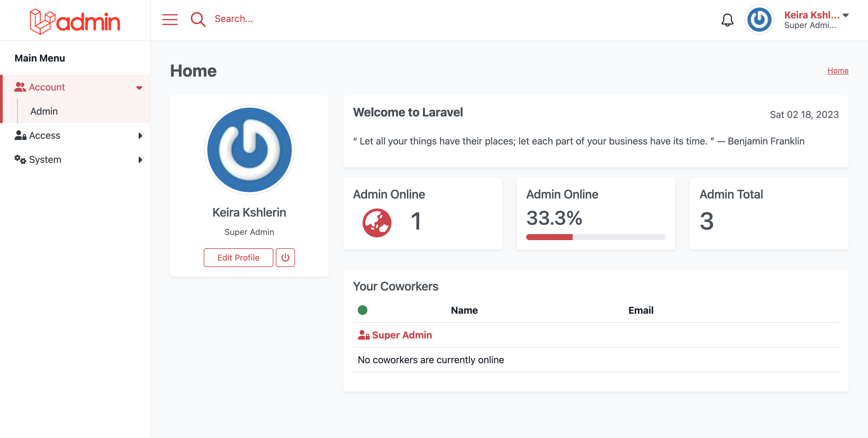868x438 pixels.
Task: Open the notifications bell
Action: (727, 20)
